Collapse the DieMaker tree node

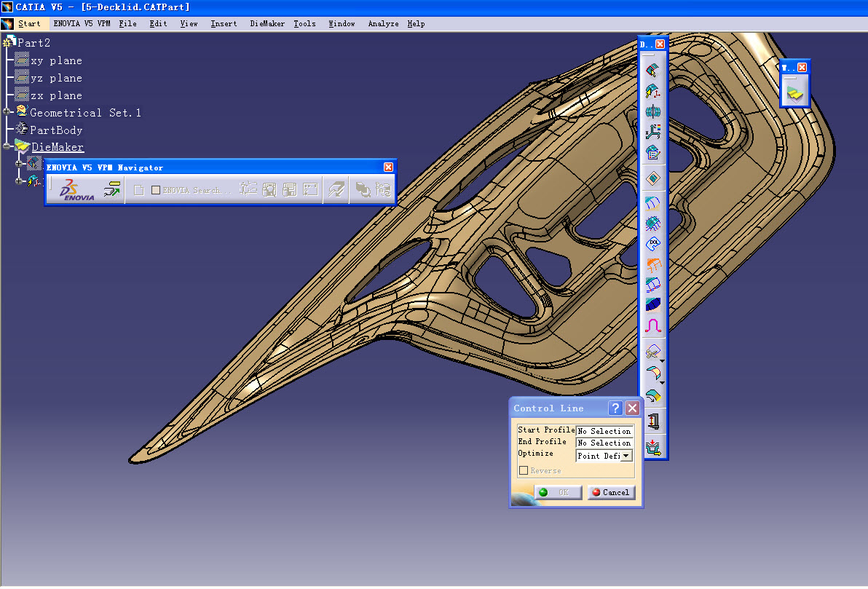click(7, 146)
